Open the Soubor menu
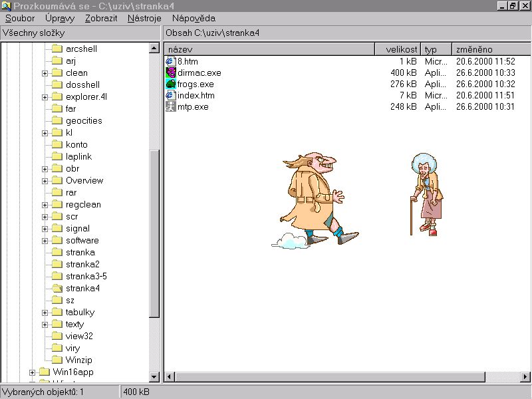The height and width of the screenshot is (399, 532). (x=20, y=19)
